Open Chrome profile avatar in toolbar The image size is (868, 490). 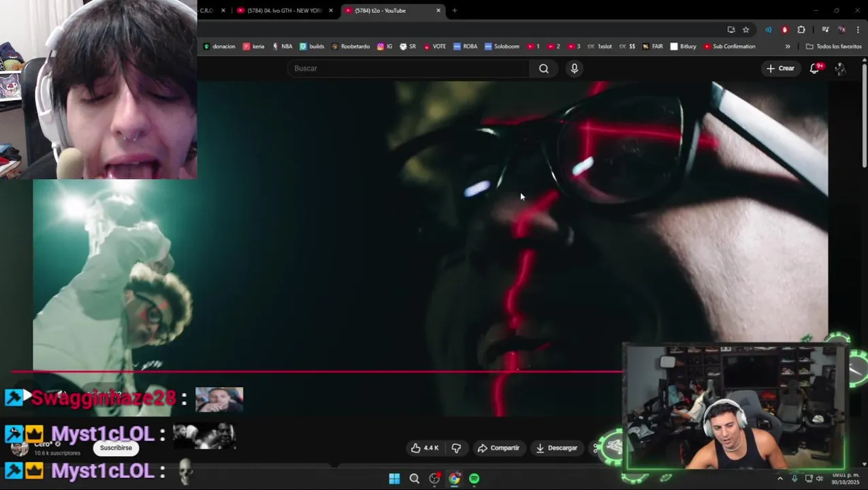tap(842, 29)
